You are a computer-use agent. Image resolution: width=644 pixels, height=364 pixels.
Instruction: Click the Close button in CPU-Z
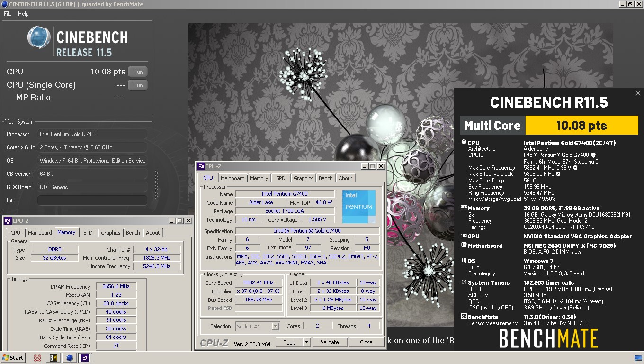(x=366, y=342)
